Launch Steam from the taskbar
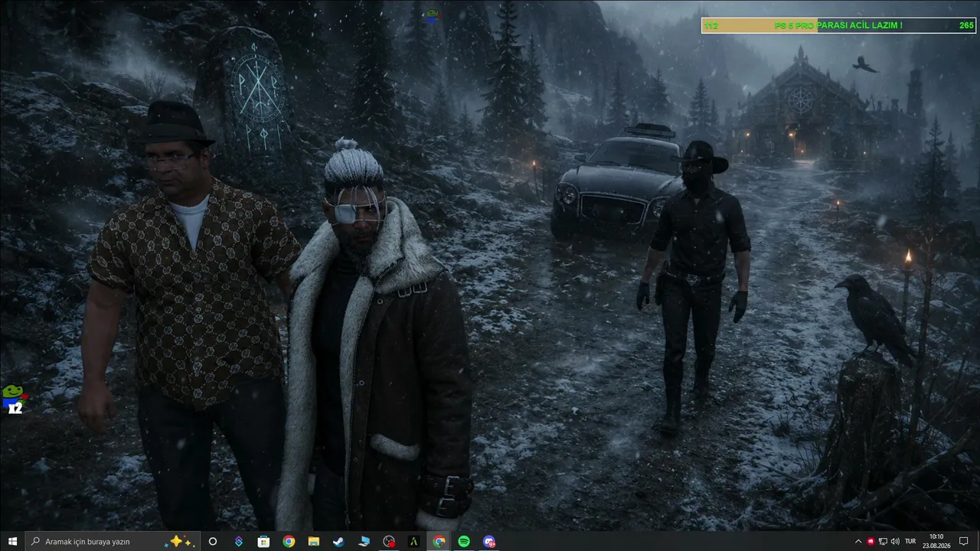This screenshot has width=980, height=551. click(x=338, y=541)
